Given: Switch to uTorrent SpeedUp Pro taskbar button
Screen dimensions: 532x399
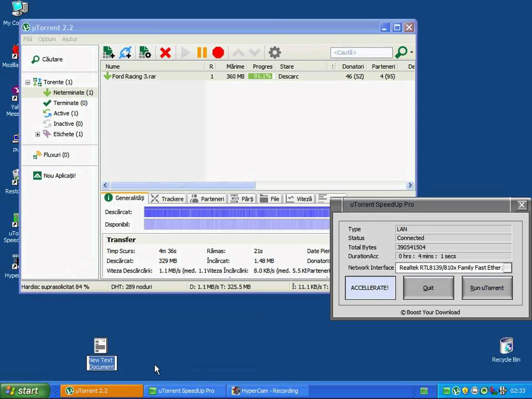Looking at the screenshot, I should 185,391.
